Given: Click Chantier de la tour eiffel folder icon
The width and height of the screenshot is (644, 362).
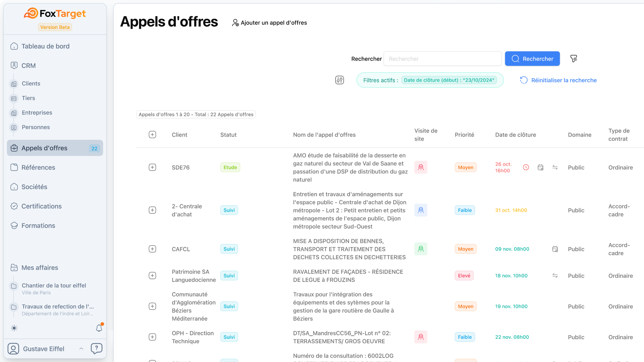Looking at the screenshot, I should click(x=14, y=286).
